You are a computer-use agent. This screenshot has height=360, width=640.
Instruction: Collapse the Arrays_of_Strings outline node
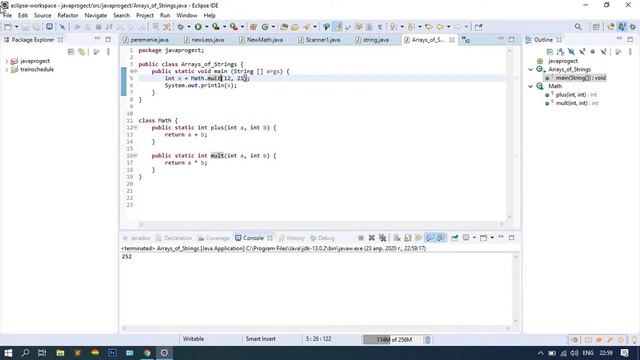pyautogui.click(x=531, y=70)
